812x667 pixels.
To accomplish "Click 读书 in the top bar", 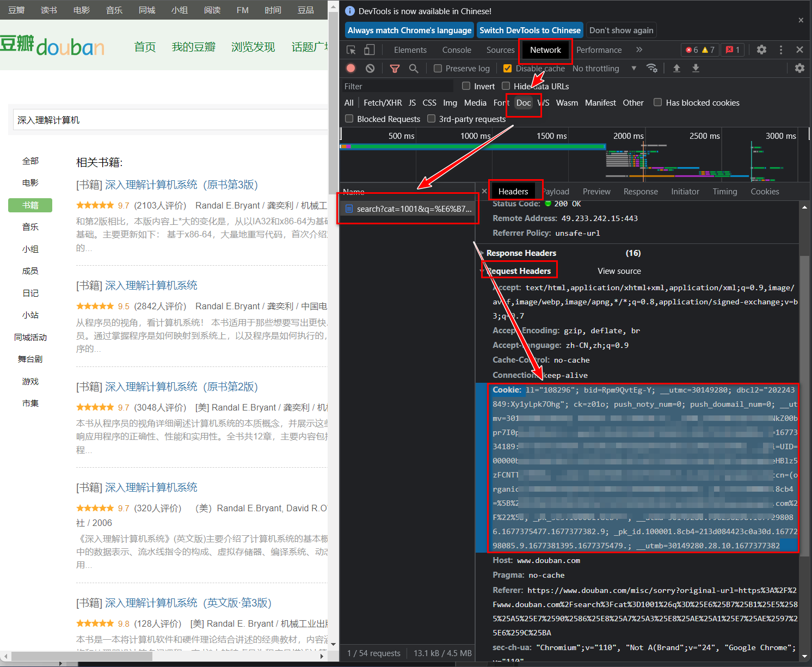I will (x=49, y=10).
